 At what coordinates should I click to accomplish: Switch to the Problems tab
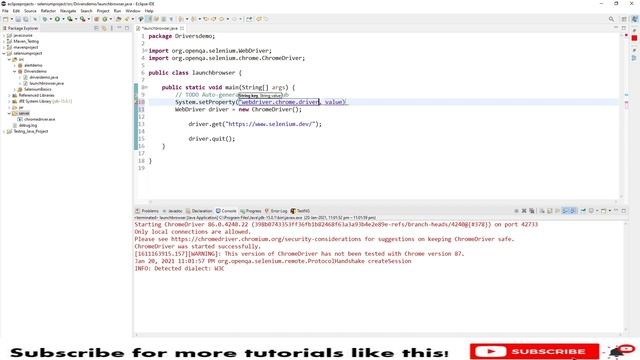(147, 211)
